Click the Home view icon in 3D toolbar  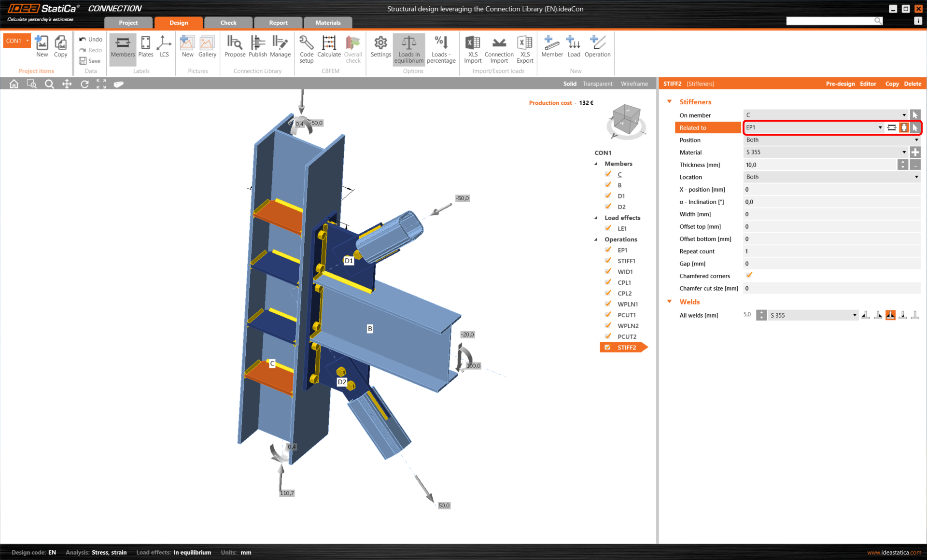coord(14,84)
